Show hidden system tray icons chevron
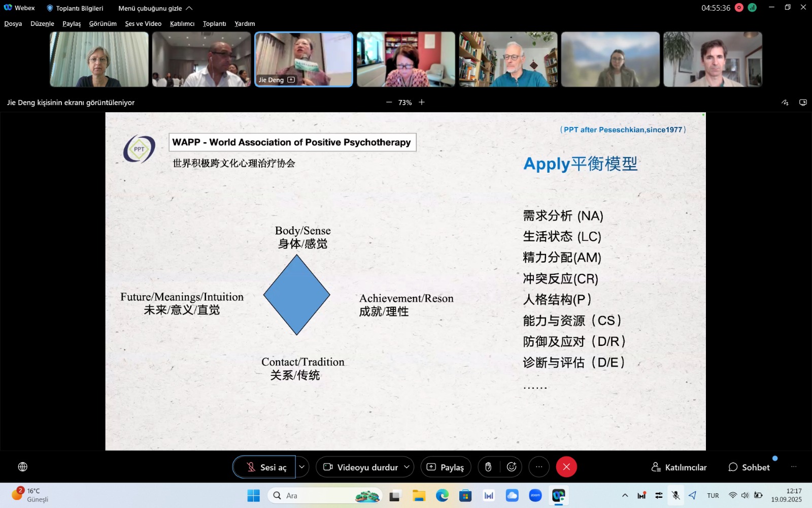 pos(625,495)
